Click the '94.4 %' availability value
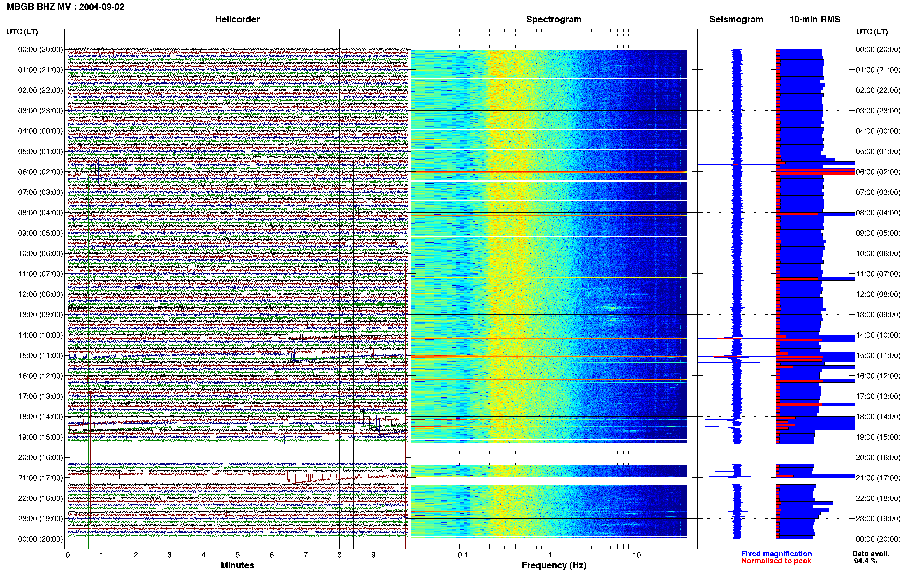Viewport: 924px width, 578px height. 865,561
